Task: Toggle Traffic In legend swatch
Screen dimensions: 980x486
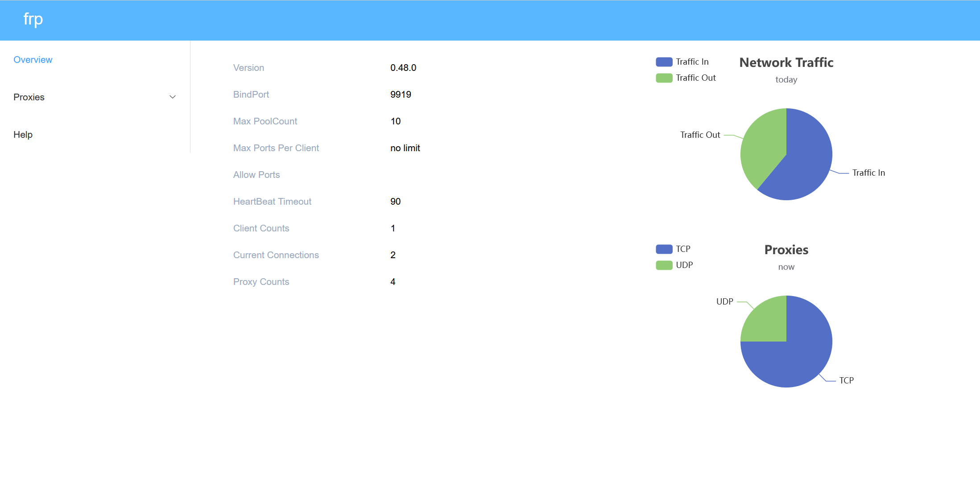Action: pyautogui.click(x=664, y=62)
